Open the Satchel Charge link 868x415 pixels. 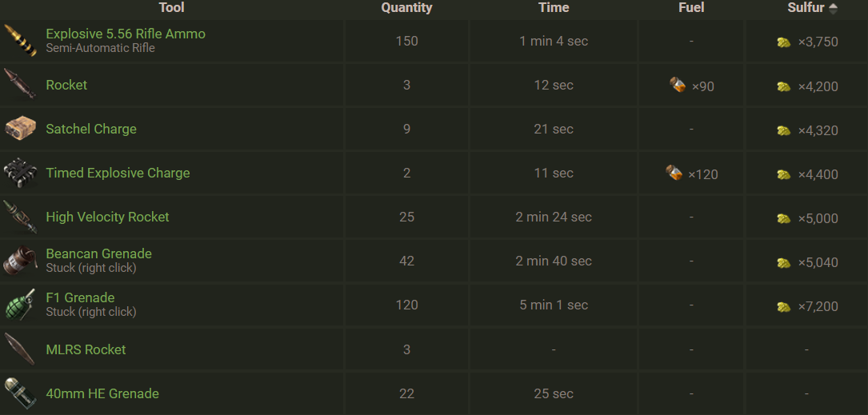[x=91, y=129]
